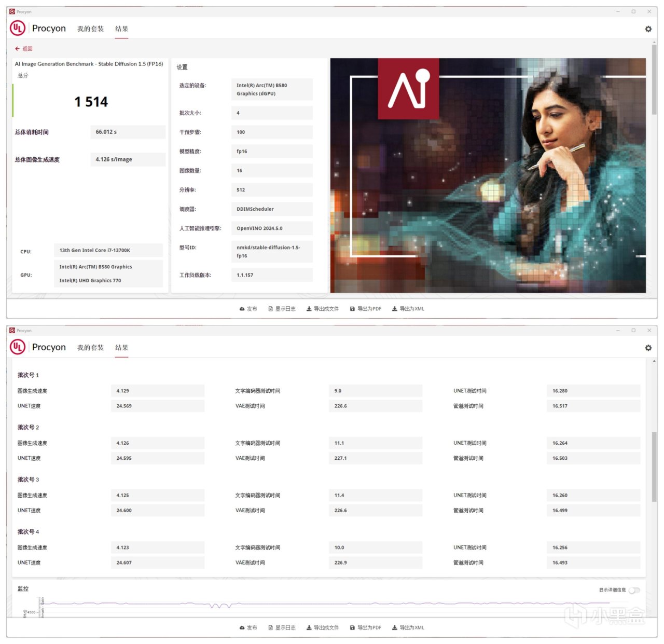Click the 批次号 3 heading
The width and height of the screenshot is (664, 644).
click(x=28, y=479)
